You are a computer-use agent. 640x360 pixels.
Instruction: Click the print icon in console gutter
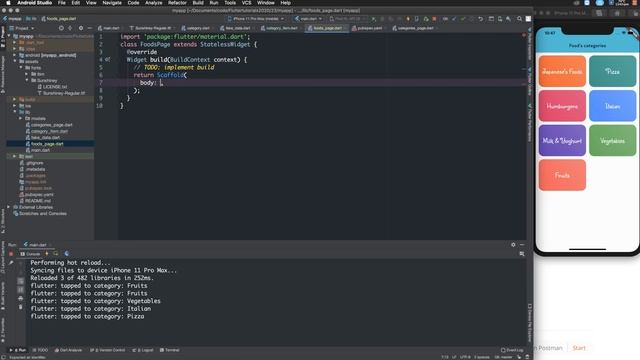pyautogui.click(x=20, y=298)
